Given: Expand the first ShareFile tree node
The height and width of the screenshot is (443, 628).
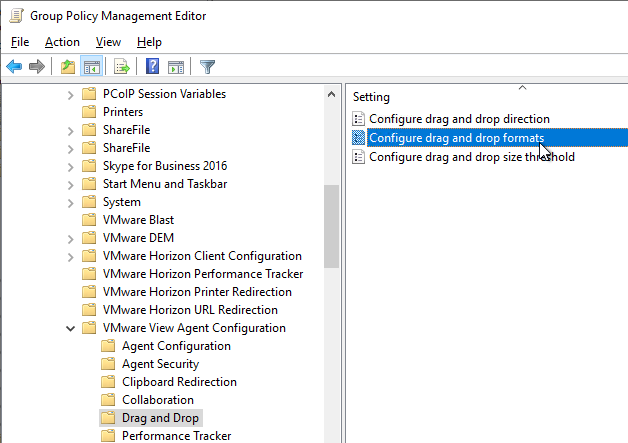Looking at the screenshot, I should tap(70, 131).
